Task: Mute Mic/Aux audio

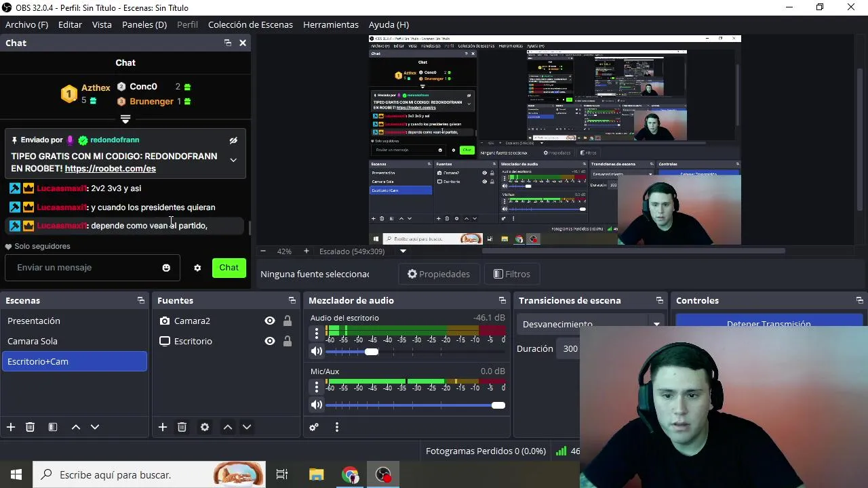Action: point(317,405)
